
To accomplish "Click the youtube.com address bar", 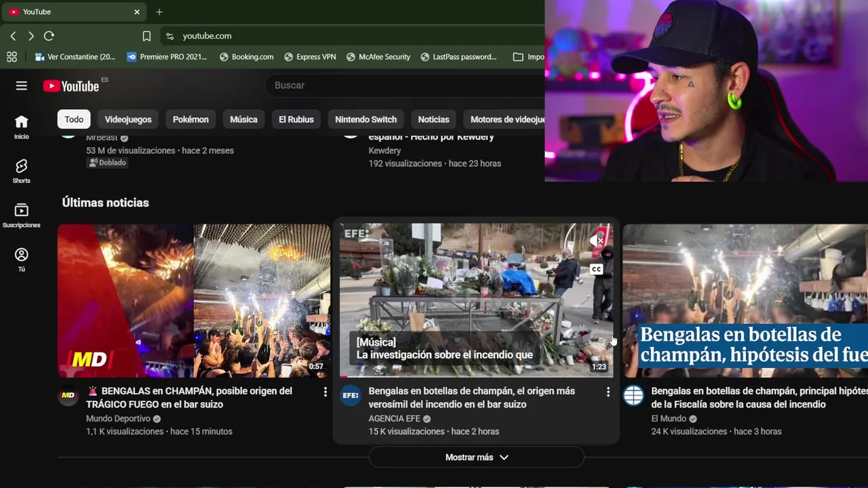I will [353, 36].
